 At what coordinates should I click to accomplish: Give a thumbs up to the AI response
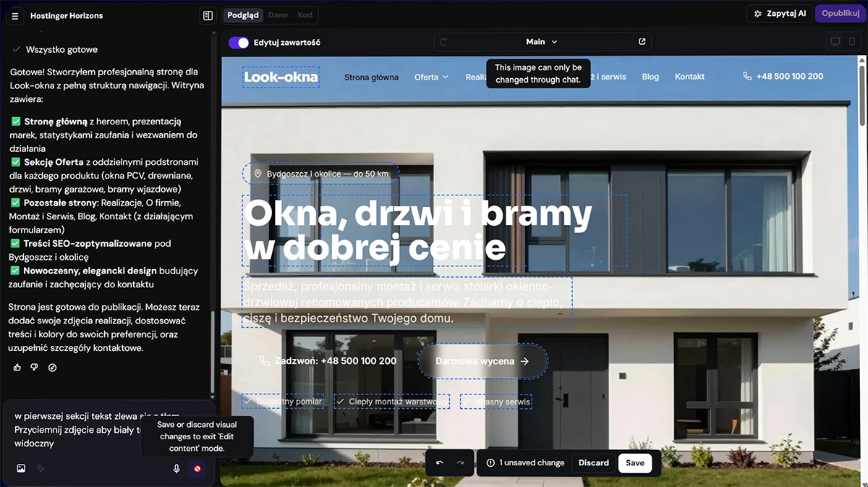[17, 368]
